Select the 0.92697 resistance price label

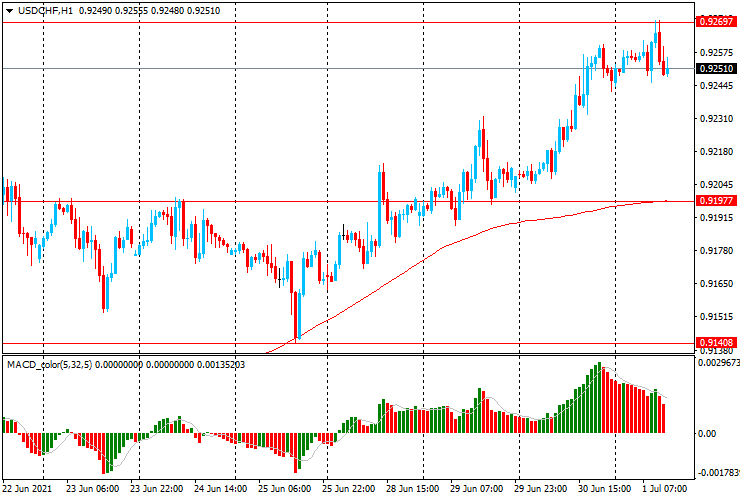pyautogui.click(x=716, y=22)
